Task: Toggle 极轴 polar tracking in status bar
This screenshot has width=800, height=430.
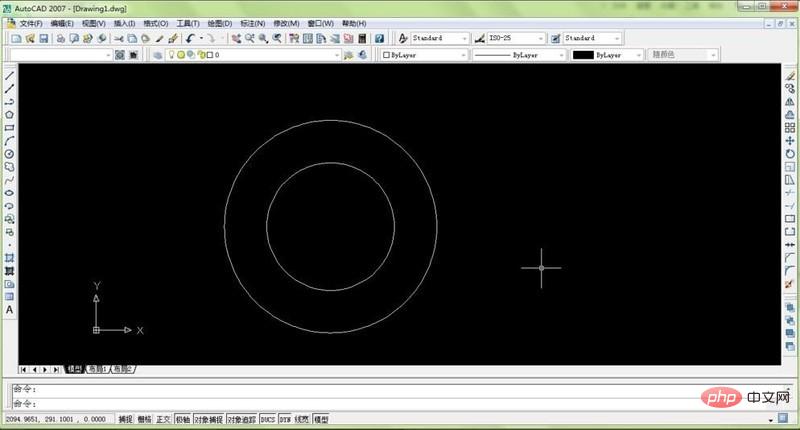Action: pos(183,419)
